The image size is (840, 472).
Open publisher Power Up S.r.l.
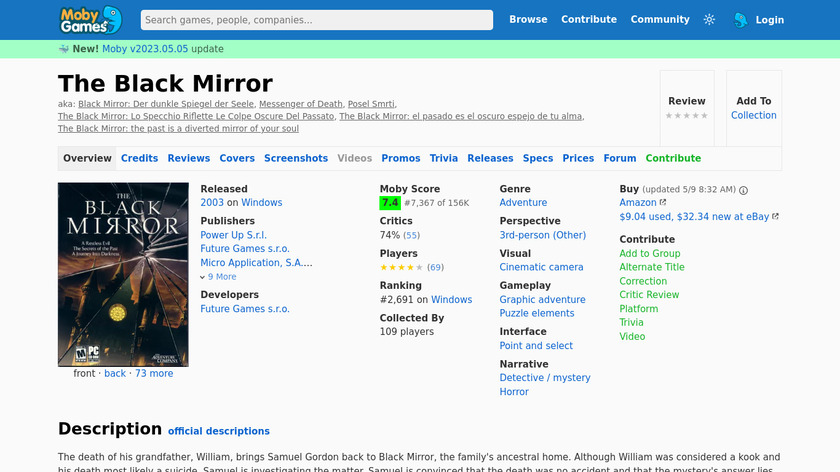point(234,235)
